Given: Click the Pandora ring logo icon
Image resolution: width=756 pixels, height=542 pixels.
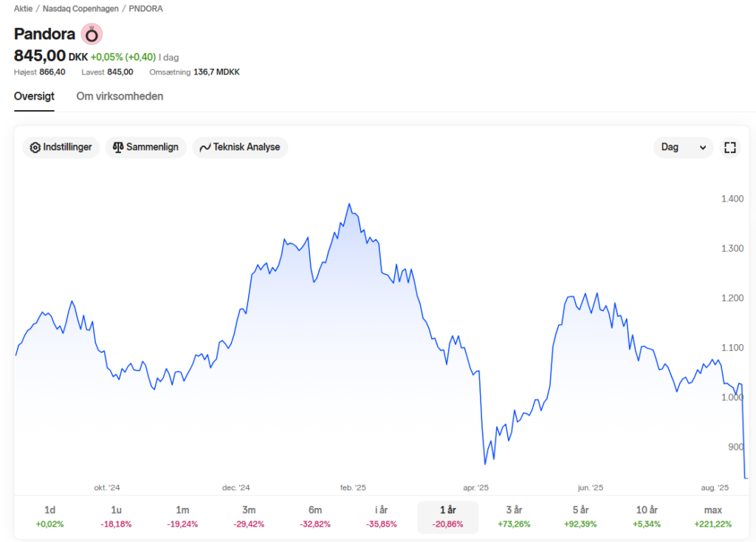Looking at the screenshot, I should (x=92, y=34).
